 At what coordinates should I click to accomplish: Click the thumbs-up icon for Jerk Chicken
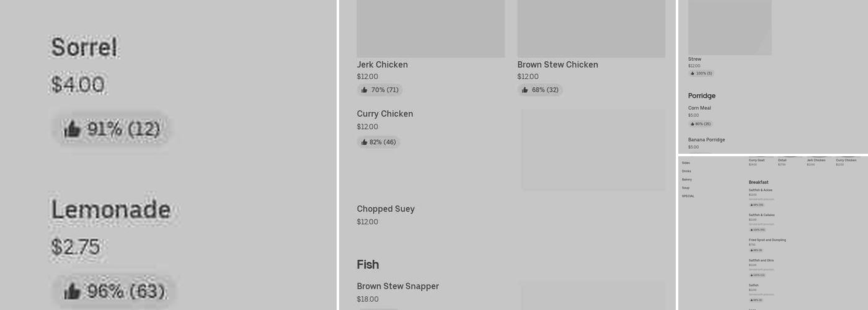click(365, 90)
